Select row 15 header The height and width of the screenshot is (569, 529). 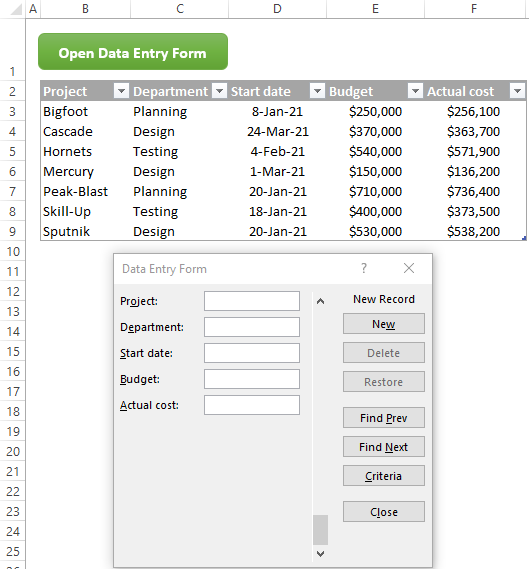(x=12, y=352)
